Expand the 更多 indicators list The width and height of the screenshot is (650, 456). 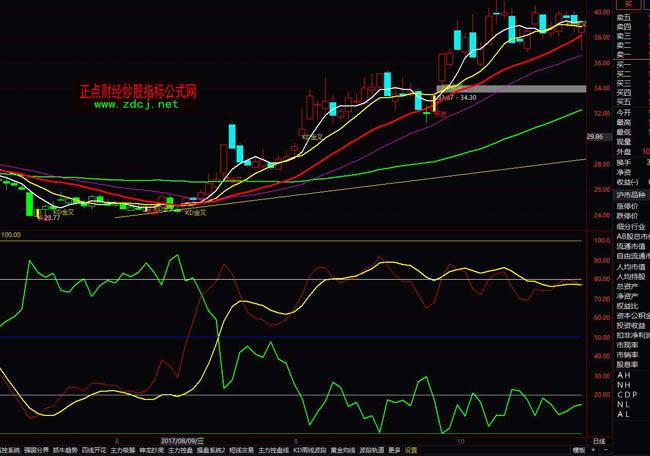click(x=394, y=450)
